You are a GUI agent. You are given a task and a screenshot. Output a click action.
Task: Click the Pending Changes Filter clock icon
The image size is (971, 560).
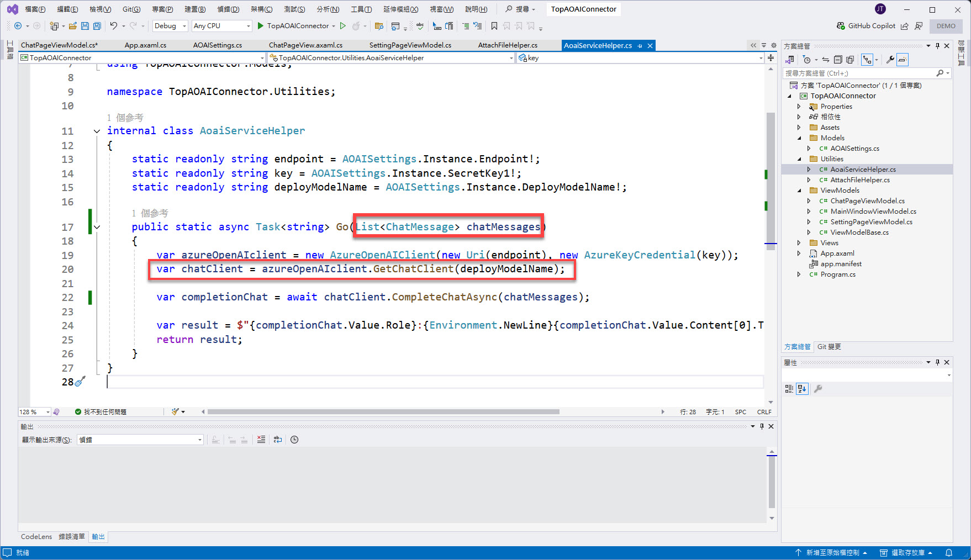click(807, 60)
